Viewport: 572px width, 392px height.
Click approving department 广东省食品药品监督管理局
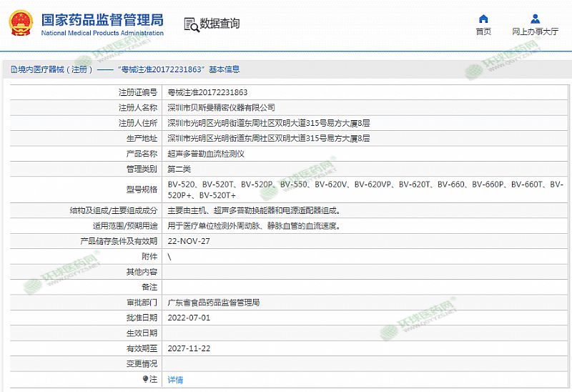pyautogui.click(x=213, y=303)
